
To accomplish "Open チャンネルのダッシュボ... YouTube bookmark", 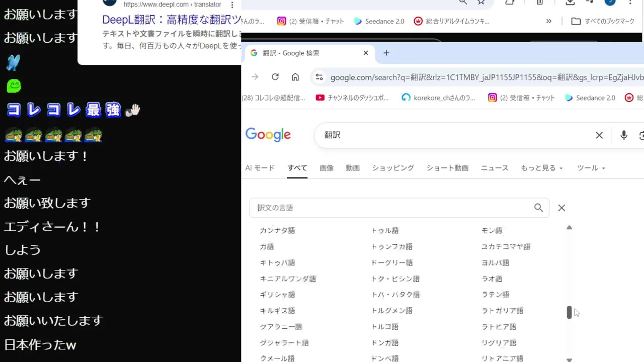I will coord(352,98).
